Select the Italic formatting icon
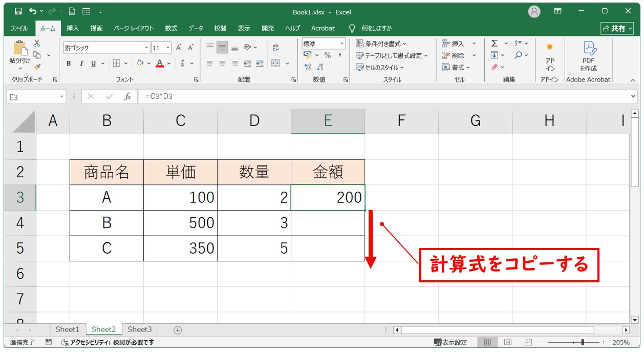Screen dimensions: 644x352 click(x=82, y=63)
